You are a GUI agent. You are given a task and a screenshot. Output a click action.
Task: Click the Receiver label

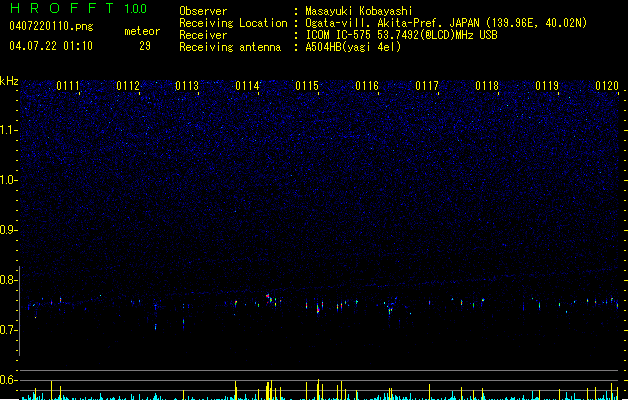pyautogui.click(x=203, y=35)
